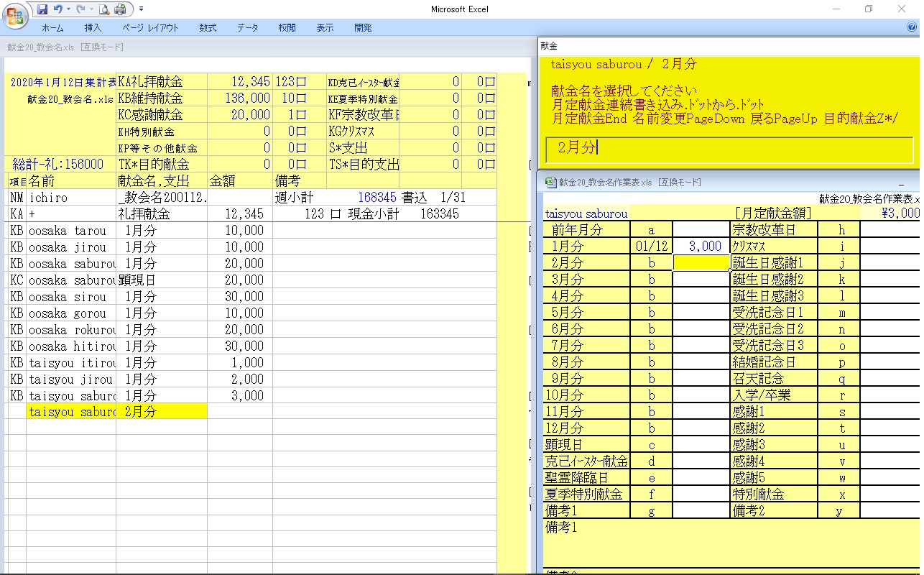Open Customize Quick Access Toolbar dropdown

142,9
